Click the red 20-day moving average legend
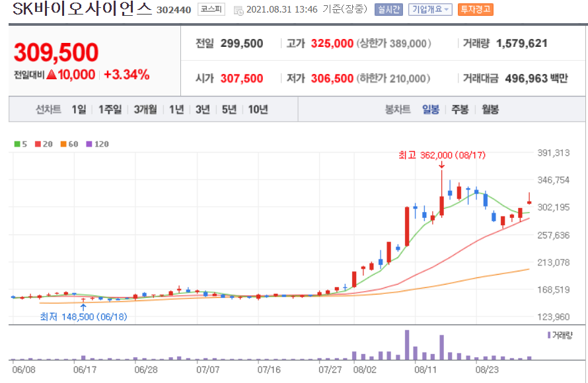Viewport: 588px width, 383px height. pyautogui.click(x=44, y=144)
